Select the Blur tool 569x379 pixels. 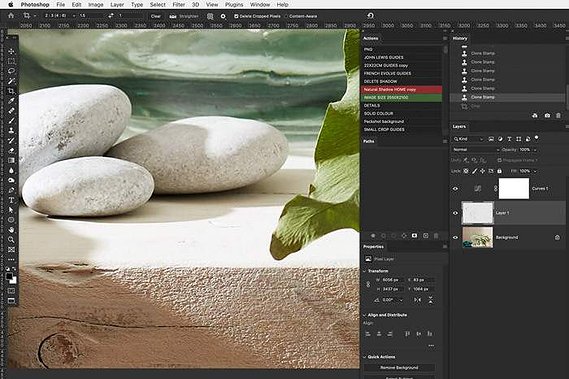11,170
